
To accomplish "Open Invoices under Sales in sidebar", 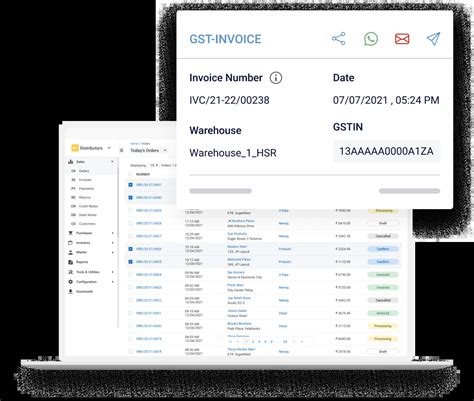I will [x=85, y=180].
